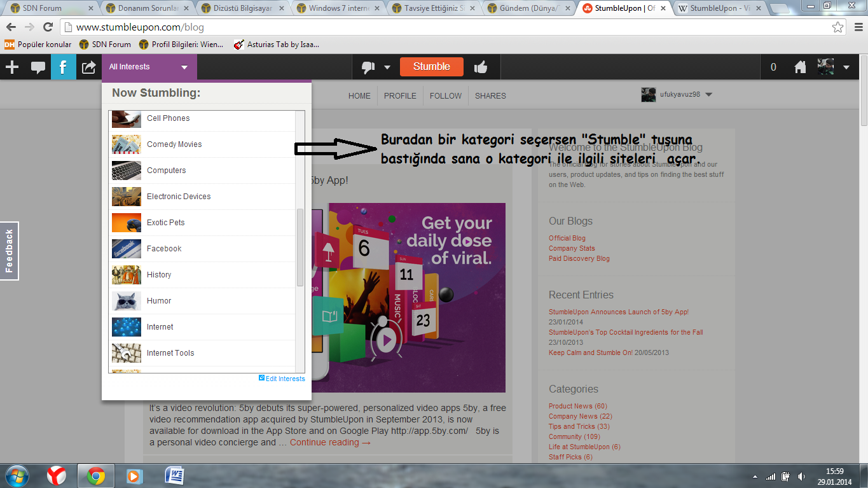Viewport: 868px width, 488px height.
Task: Click the network signal tray icon
Action: click(x=771, y=476)
